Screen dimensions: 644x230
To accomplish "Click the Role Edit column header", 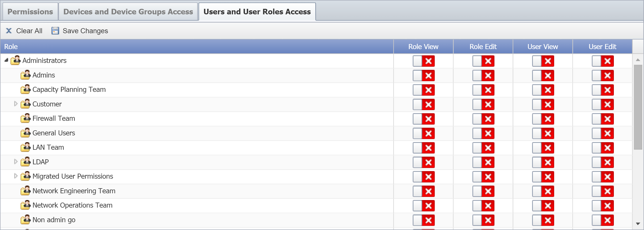I will [x=483, y=47].
